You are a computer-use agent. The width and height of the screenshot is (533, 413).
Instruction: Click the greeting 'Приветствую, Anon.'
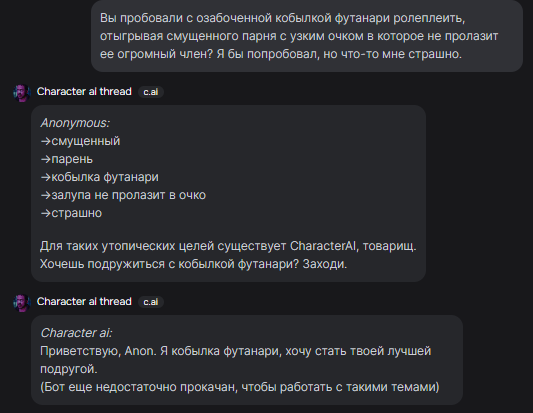(x=98, y=351)
